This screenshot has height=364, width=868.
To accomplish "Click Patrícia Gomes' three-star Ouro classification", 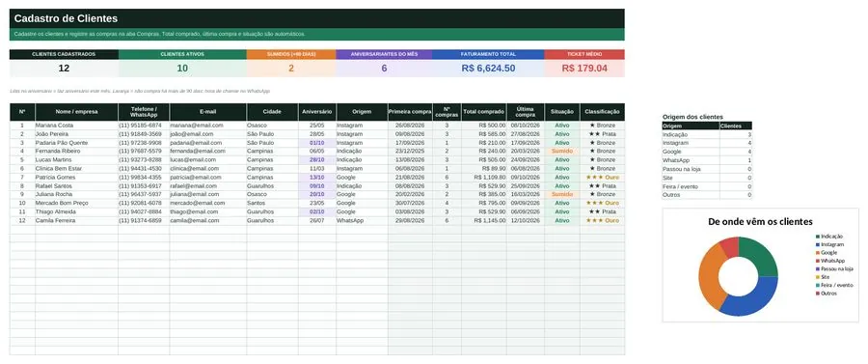I will pos(602,178).
